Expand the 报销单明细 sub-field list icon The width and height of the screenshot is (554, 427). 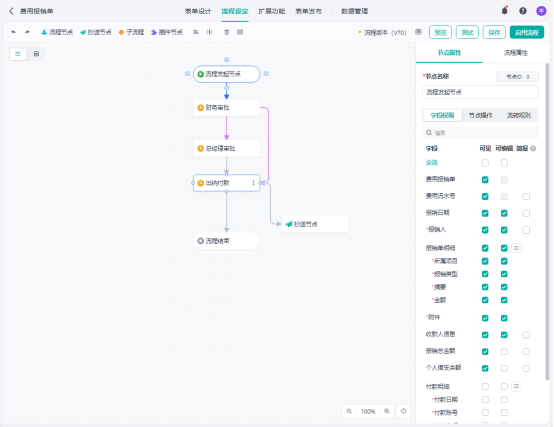(516, 248)
